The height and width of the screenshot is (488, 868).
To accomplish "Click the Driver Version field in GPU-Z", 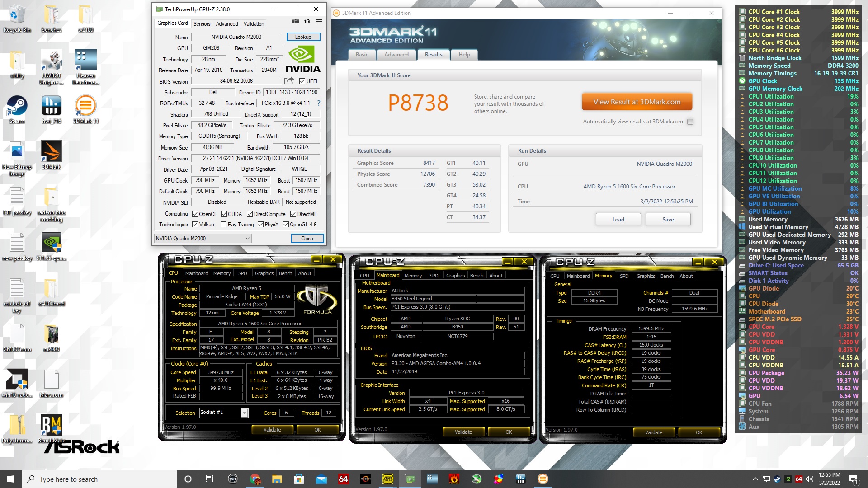I will click(x=255, y=159).
